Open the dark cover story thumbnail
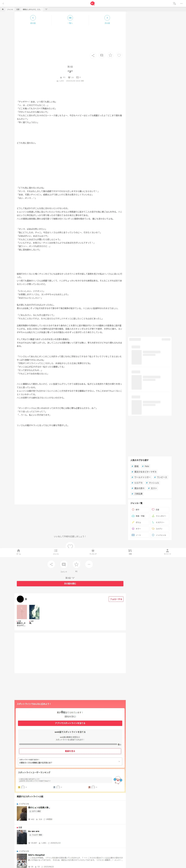Image resolution: width=186 pixels, height=868 pixels. pos(34,612)
